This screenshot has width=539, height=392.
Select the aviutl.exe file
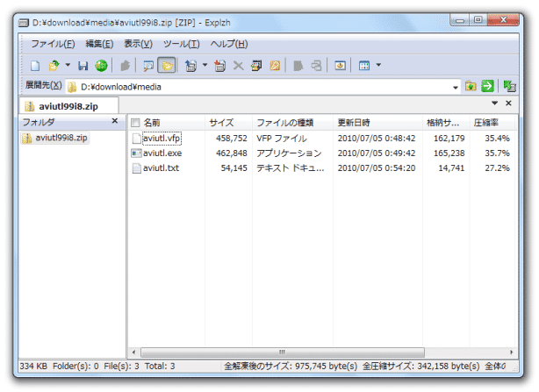click(162, 153)
